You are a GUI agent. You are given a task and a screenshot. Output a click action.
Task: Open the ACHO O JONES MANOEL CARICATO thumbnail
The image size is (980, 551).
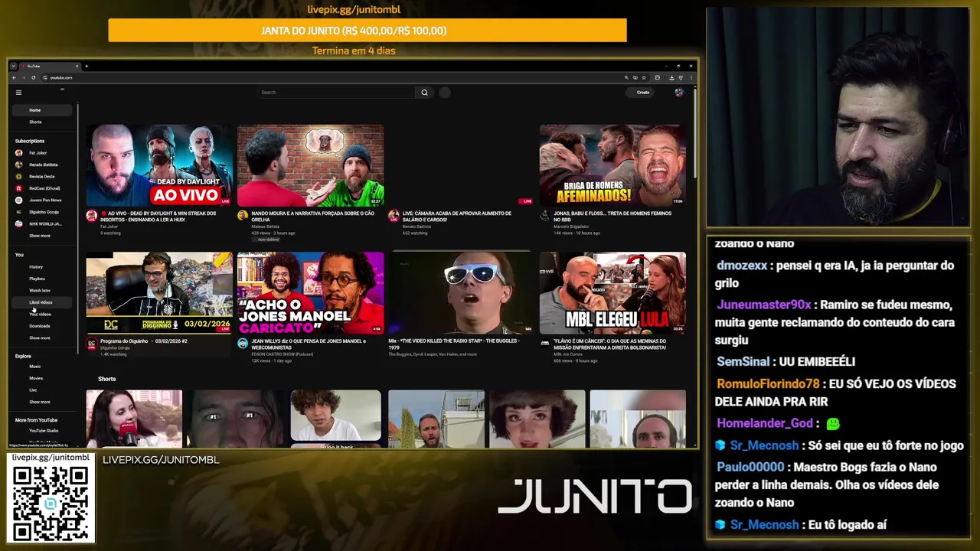310,293
